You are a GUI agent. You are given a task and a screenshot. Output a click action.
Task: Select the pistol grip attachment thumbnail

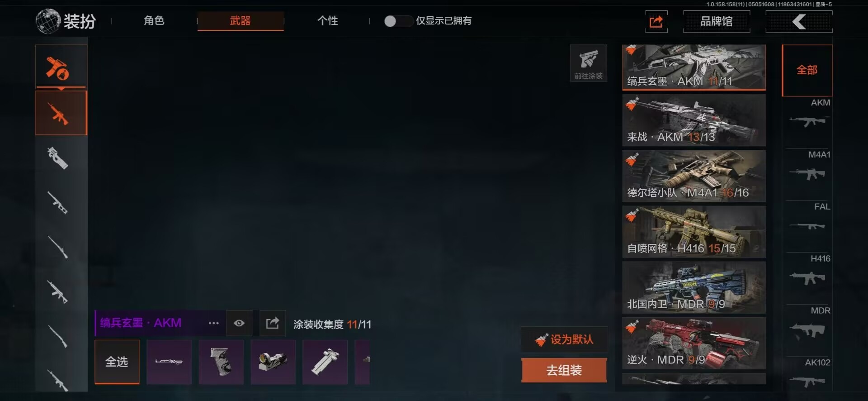[x=221, y=362]
